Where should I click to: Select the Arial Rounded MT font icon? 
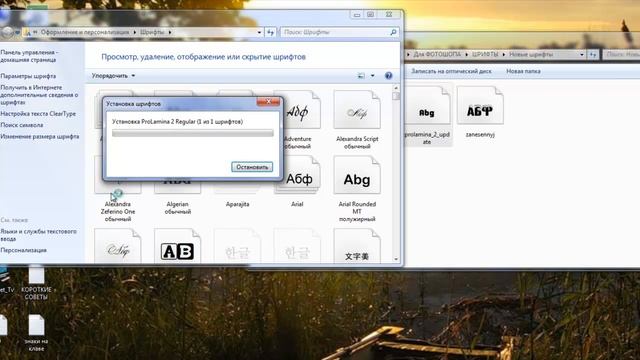pos(357,175)
